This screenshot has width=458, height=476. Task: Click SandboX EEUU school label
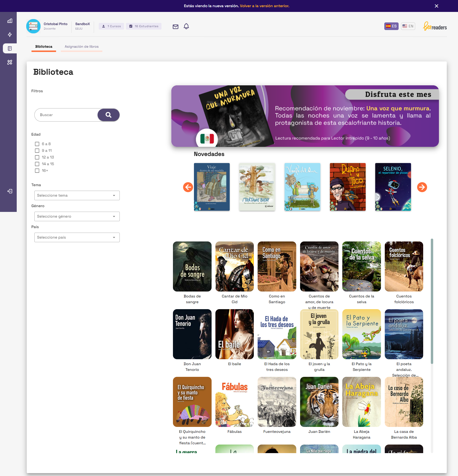click(x=82, y=26)
